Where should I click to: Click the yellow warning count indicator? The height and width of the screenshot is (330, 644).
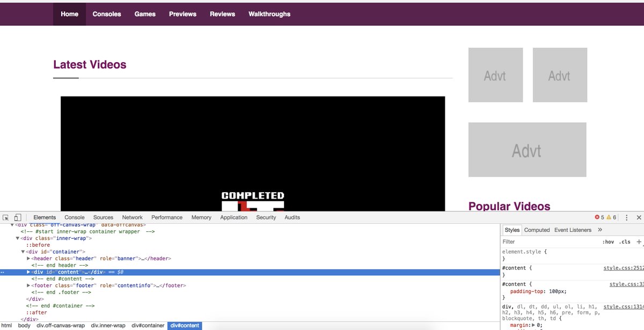(x=612, y=217)
